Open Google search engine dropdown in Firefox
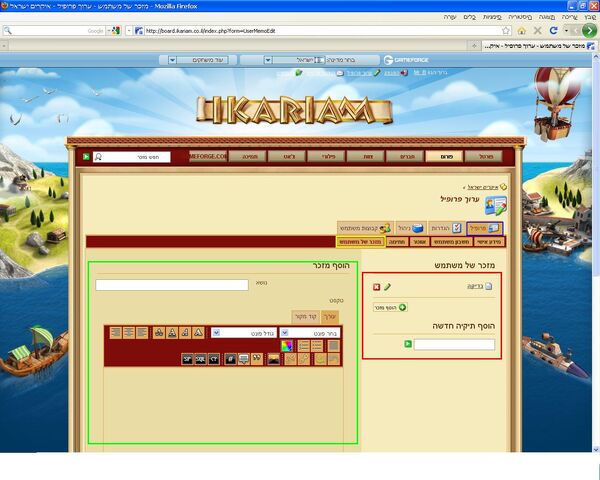 click(114, 31)
